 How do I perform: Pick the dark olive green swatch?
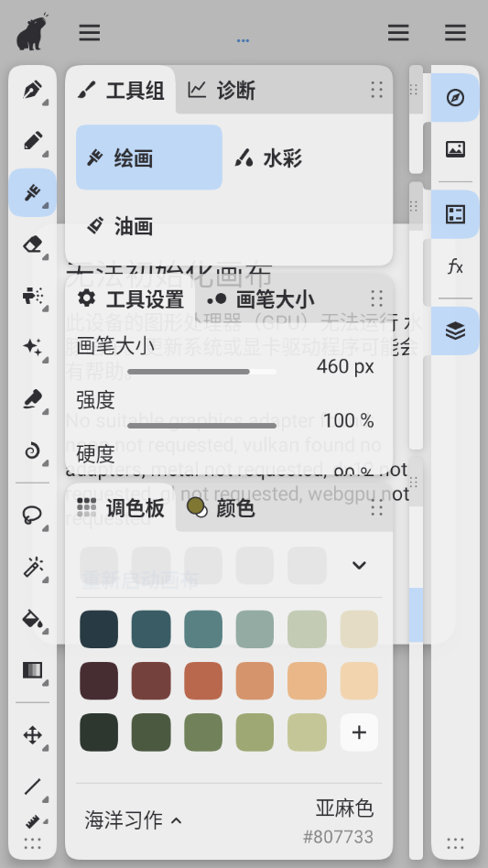coord(151,732)
